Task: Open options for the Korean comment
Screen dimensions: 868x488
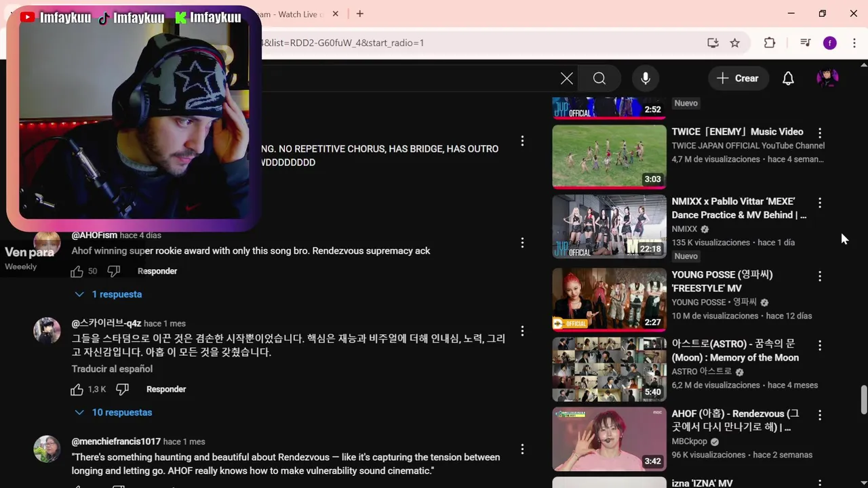Action: (522, 331)
